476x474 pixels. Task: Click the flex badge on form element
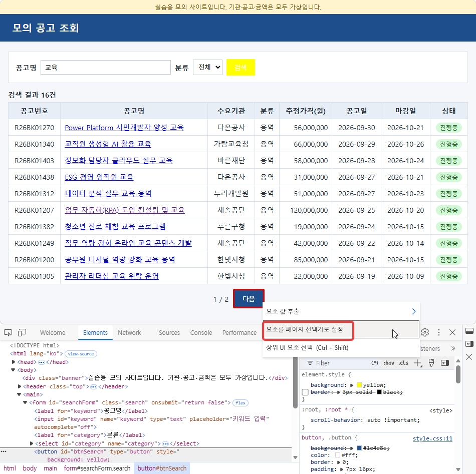point(241,403)
